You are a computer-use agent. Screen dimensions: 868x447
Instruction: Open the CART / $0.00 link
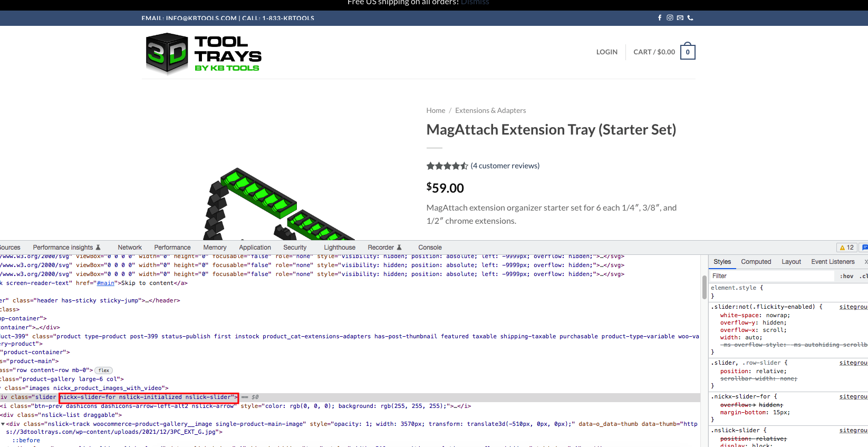click(654, 52)
